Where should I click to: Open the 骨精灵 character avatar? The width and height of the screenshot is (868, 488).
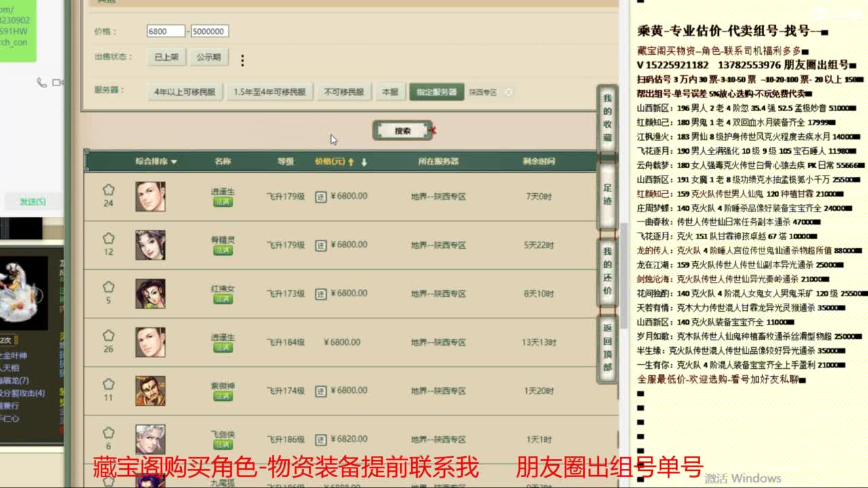tap(150, 245)
